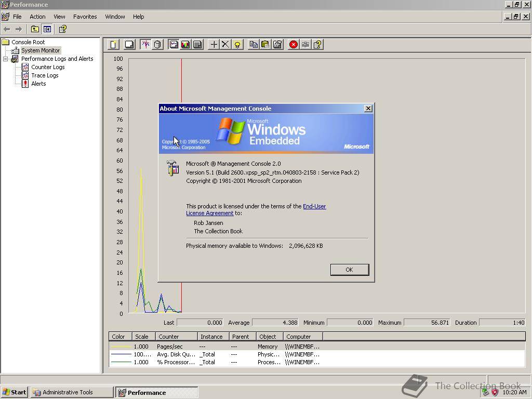
Task: Select Counter Logs in the tree
Action: [48, 67]
